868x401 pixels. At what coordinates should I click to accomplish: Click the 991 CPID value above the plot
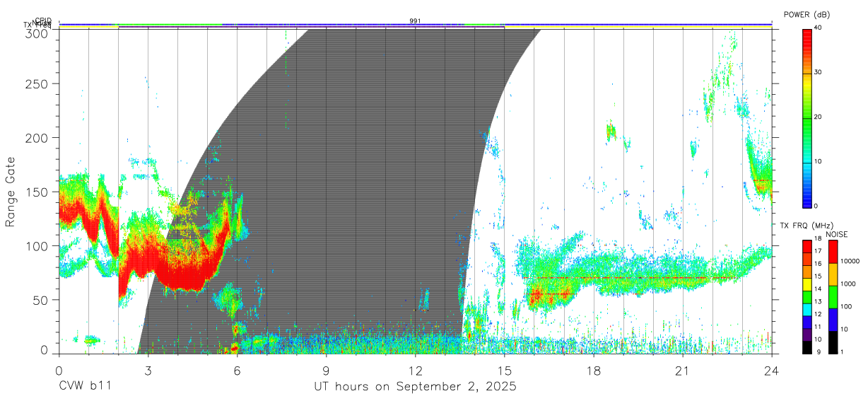pos(415,21)
